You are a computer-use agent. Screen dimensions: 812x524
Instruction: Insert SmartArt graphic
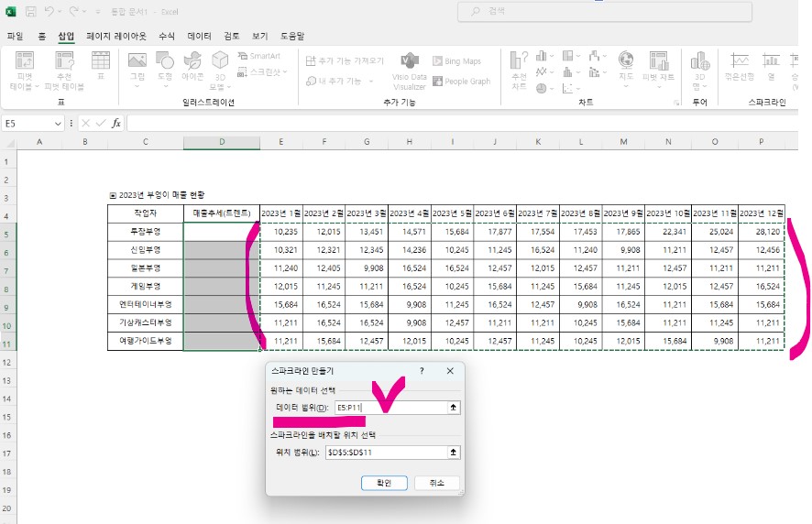259,56
